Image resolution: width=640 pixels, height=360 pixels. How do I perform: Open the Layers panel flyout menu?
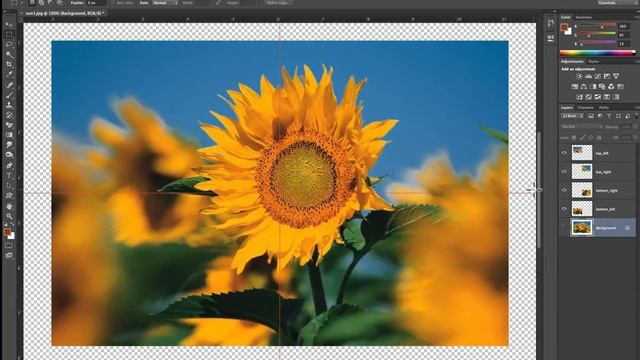point(637,107)
